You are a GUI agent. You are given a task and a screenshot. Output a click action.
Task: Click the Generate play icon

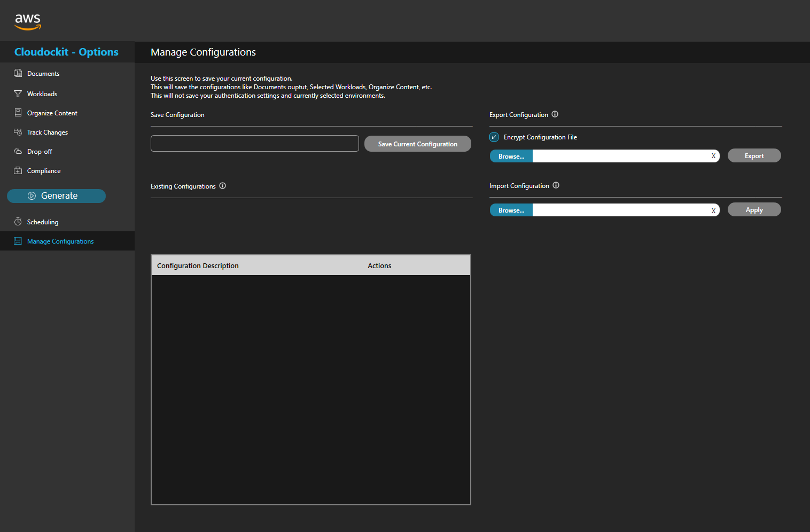click(x=32, y=196)
